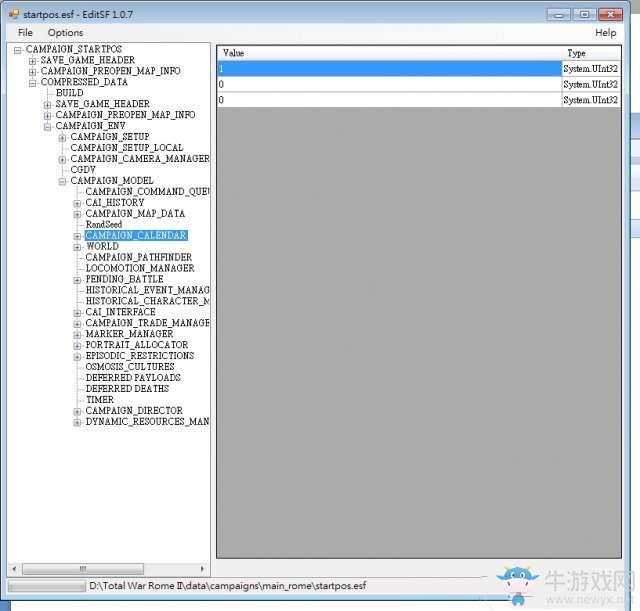The width and height of the screenshot is (640, 611).
Task: Expand the PORTRAIT_ALLOCATOR node
Action: 77,346
